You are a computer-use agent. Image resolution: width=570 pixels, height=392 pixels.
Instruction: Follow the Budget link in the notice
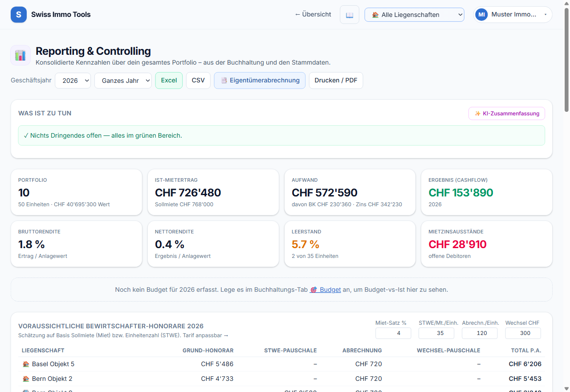pyautogui.click(x=326, y=290)
